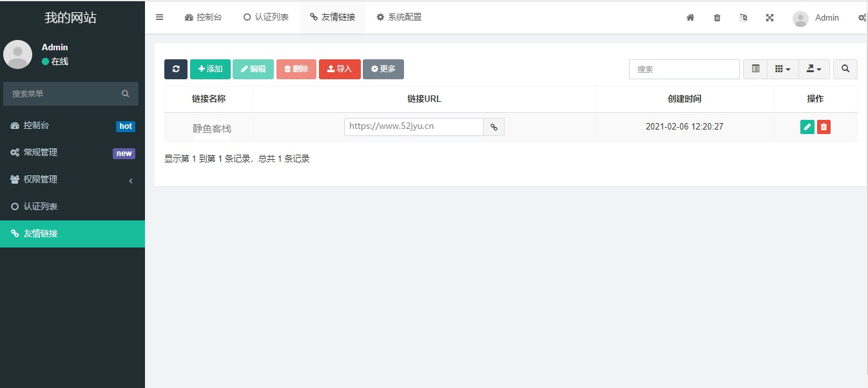Open 常规管理 in the sidebar
868x388 pixels.
coord(72,153)
